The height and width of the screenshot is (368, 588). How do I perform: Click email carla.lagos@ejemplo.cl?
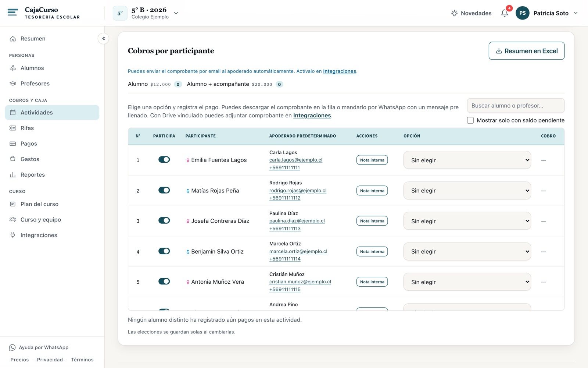(296, 160)
